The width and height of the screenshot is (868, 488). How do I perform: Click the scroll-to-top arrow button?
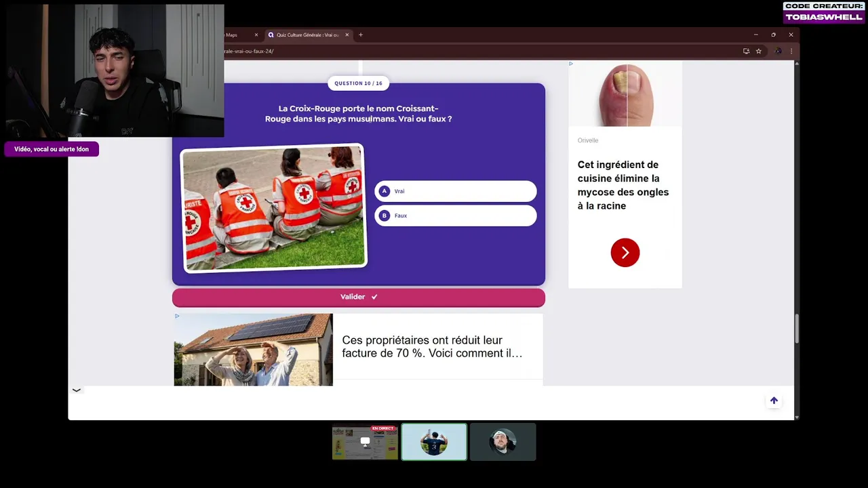click(x=774, y=401)
